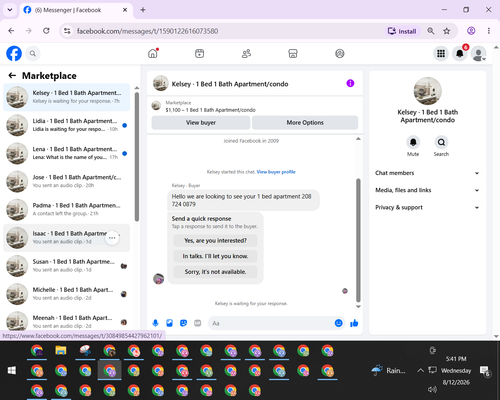Click Kelsey's large profile picture in sidebar
The image size is (500, 400).
428,91
